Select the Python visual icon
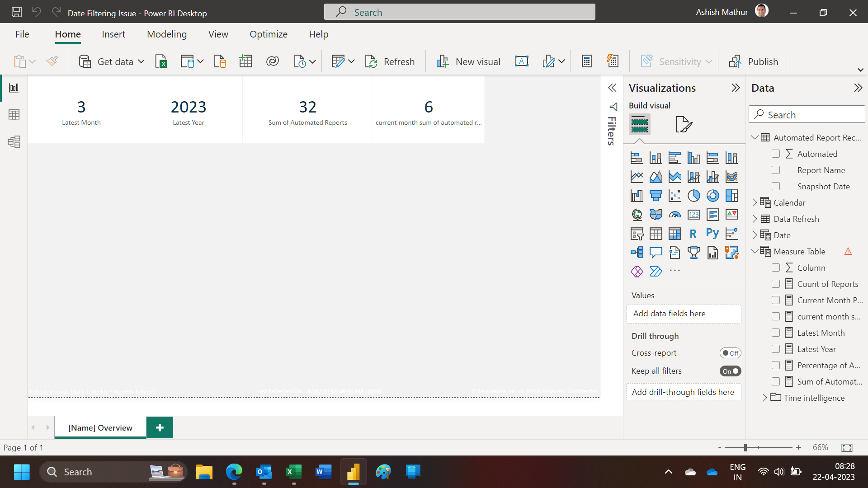 [x=712, y=234]
